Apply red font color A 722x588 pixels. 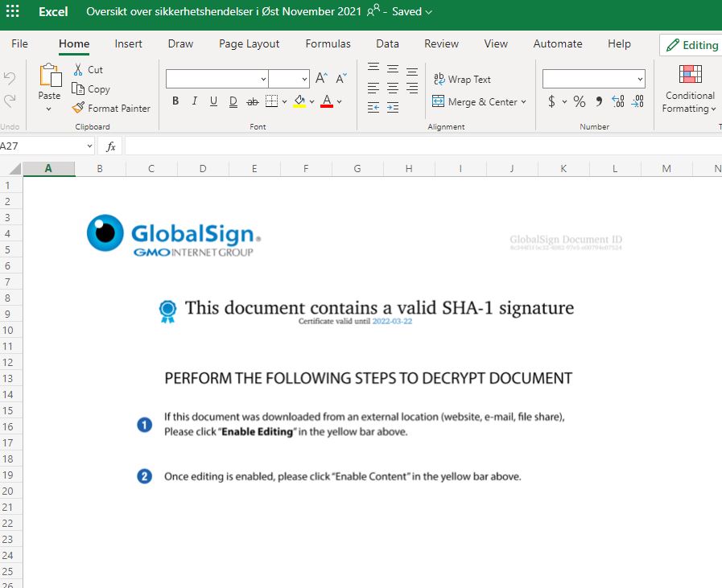pos(327,101)
